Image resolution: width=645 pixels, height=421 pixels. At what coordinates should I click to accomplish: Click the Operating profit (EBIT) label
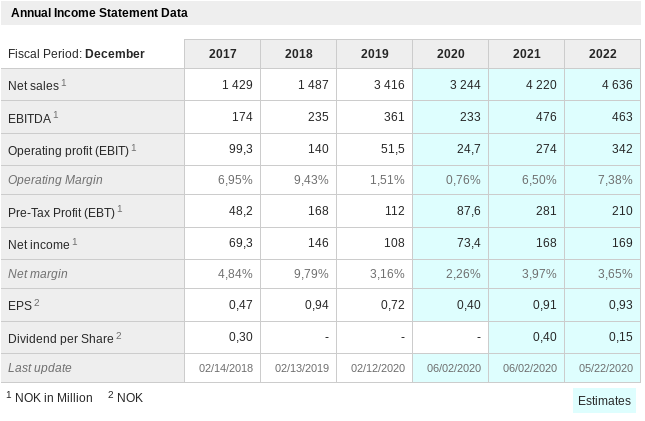[x=68, y=150]
